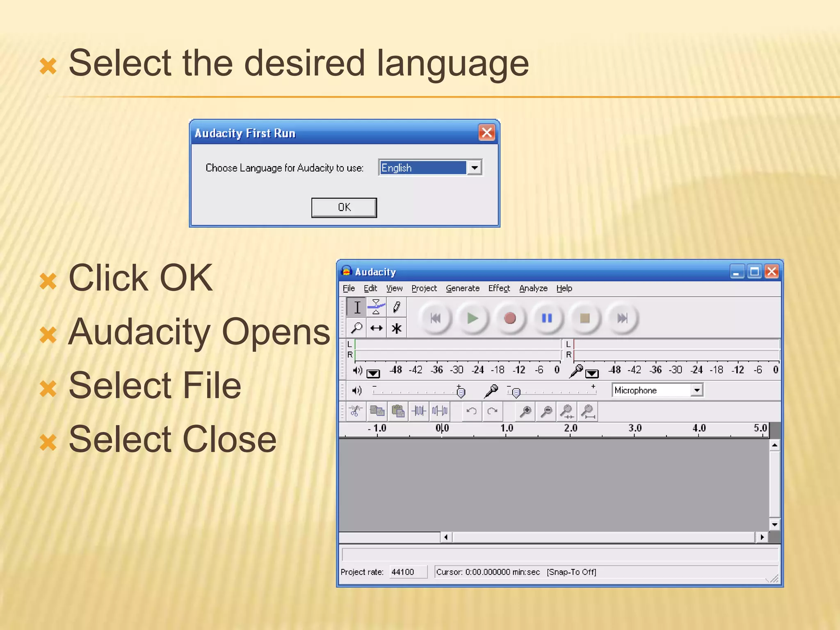
Task: Open the English language dropdown
Action: point(474,167)
